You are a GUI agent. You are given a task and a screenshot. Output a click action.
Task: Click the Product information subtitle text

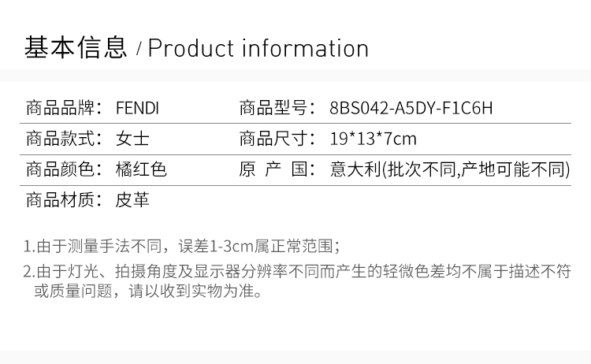258,49
